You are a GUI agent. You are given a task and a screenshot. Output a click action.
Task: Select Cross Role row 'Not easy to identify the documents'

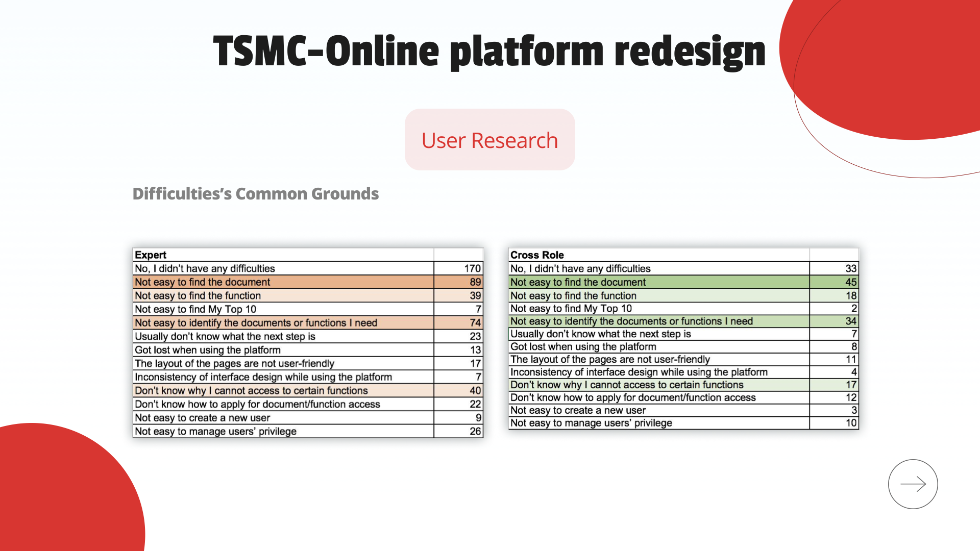[683, 321]
